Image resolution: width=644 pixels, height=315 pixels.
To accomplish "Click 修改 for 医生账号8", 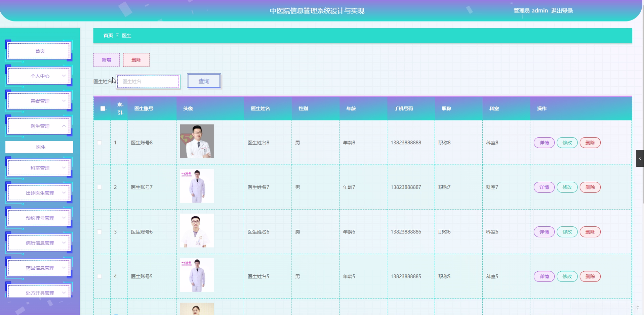I will [567, 143].
